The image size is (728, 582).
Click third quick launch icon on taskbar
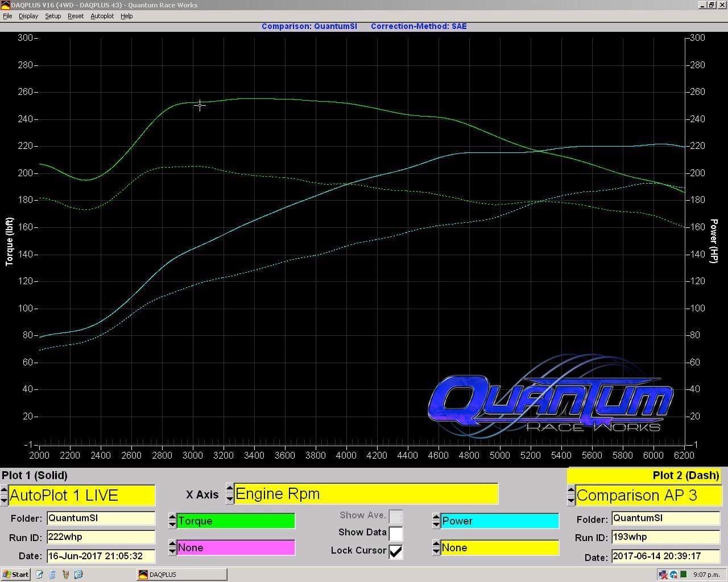65,574
